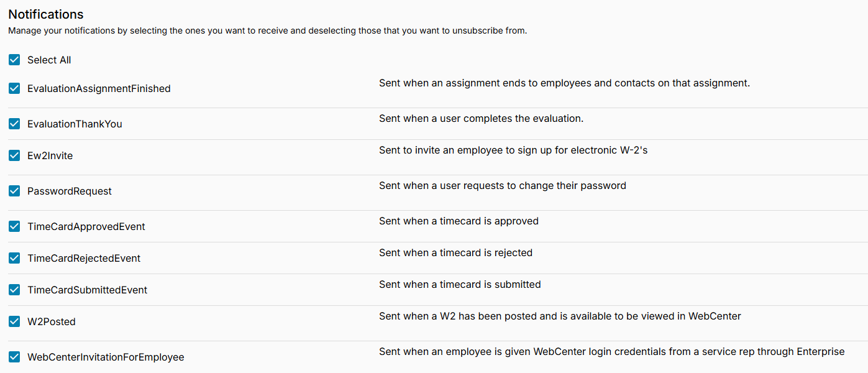Uncheck the Ew2Invite checkbox
The width and height of the screenshot is (868, 373).
(14, 155)
